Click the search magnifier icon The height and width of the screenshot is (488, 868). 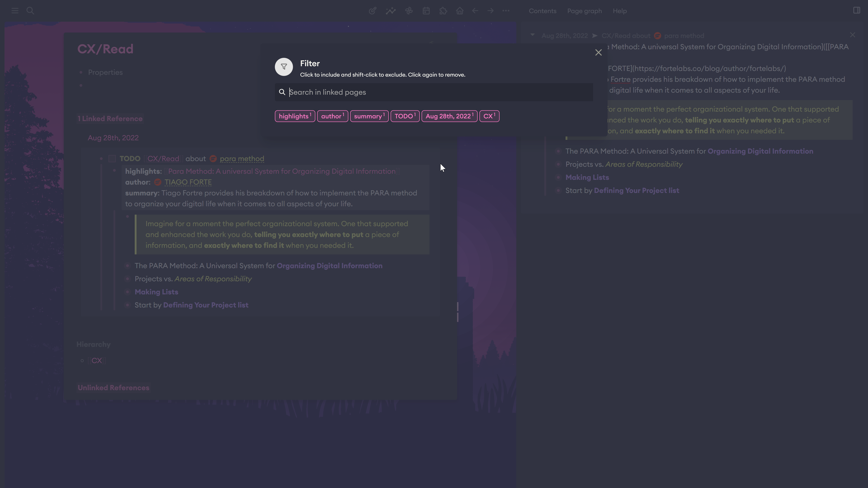click(30, 10)
